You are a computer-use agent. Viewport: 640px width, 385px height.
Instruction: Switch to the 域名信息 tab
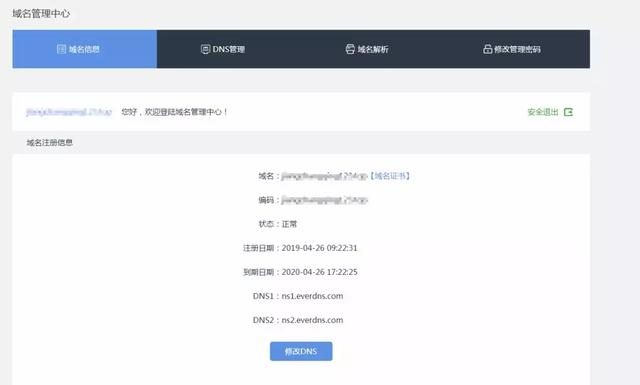coord(84,49)
